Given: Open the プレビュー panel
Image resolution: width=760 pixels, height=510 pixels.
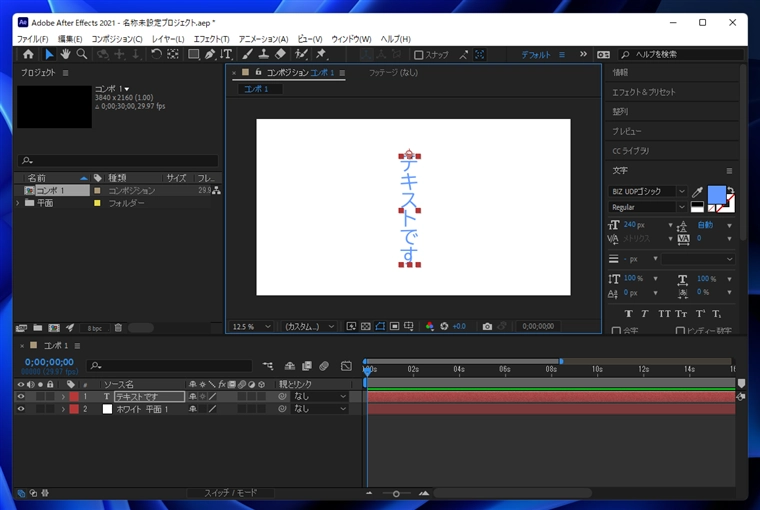Looking at the screenshot, I should (626, 131).
